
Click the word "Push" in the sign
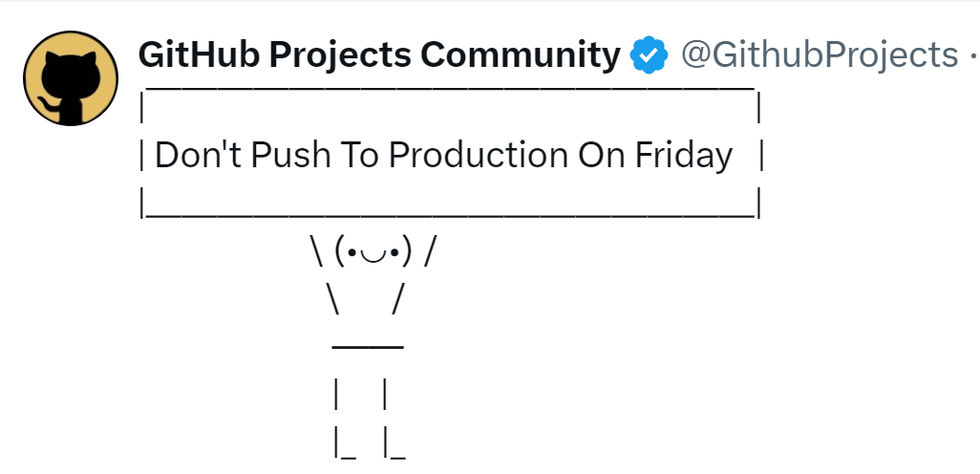coord(290,155)
